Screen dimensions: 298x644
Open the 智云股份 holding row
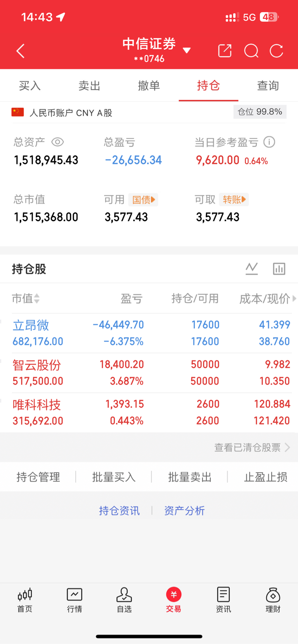click(149, 373)
